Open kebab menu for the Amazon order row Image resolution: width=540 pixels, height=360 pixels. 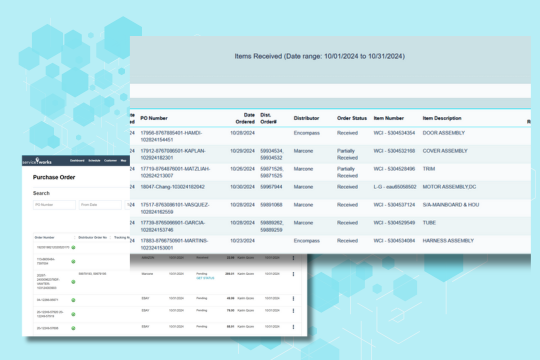click(293, 258)
